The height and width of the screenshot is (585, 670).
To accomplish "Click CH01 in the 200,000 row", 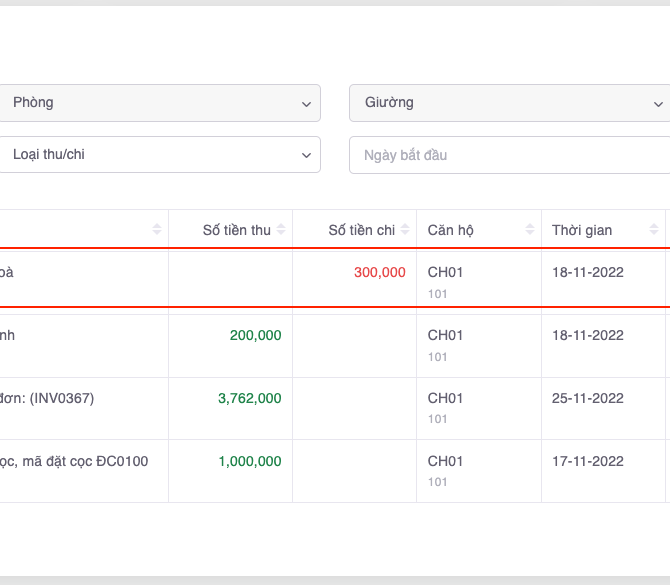I will point(445,336).
